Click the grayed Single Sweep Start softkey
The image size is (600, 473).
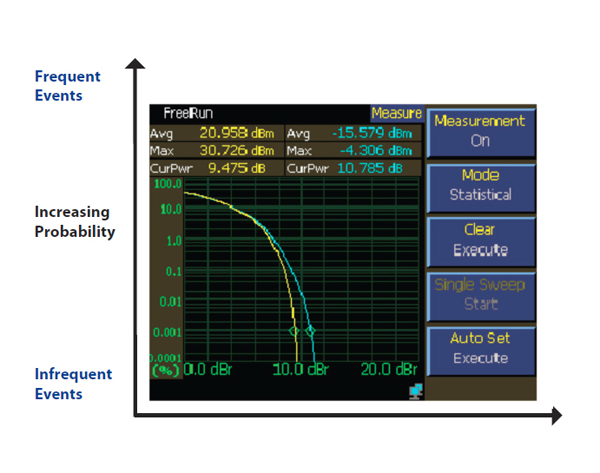coord(480,294)
